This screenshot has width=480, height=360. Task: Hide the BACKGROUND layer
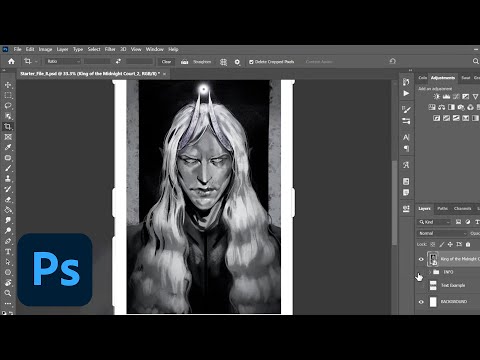[421, 302]
